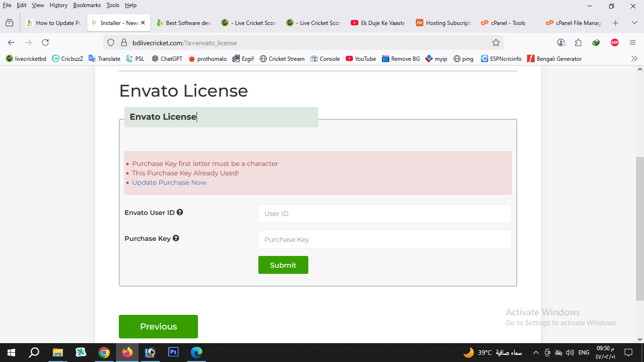Click the Envato User ID field
Viewport: 644px width, 362px height.
coord(385,214)
